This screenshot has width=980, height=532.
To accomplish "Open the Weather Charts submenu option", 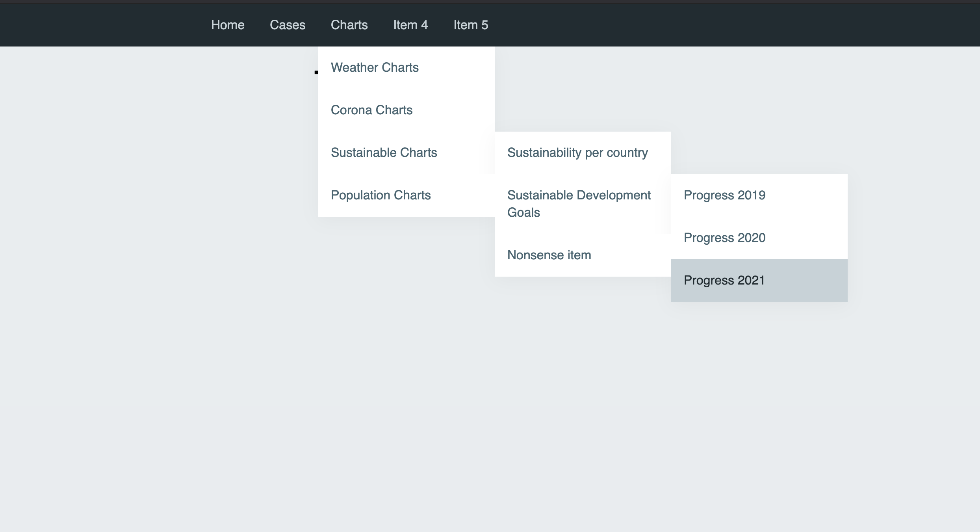I will 374,67.
